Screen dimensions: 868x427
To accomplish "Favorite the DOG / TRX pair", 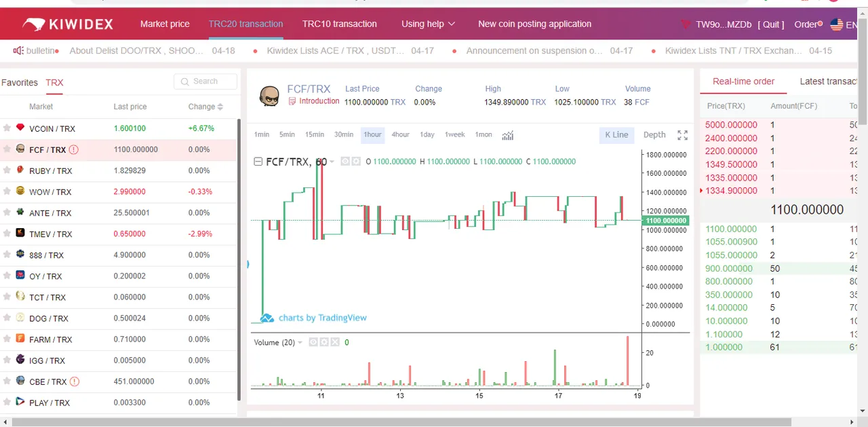I will 7,317.
